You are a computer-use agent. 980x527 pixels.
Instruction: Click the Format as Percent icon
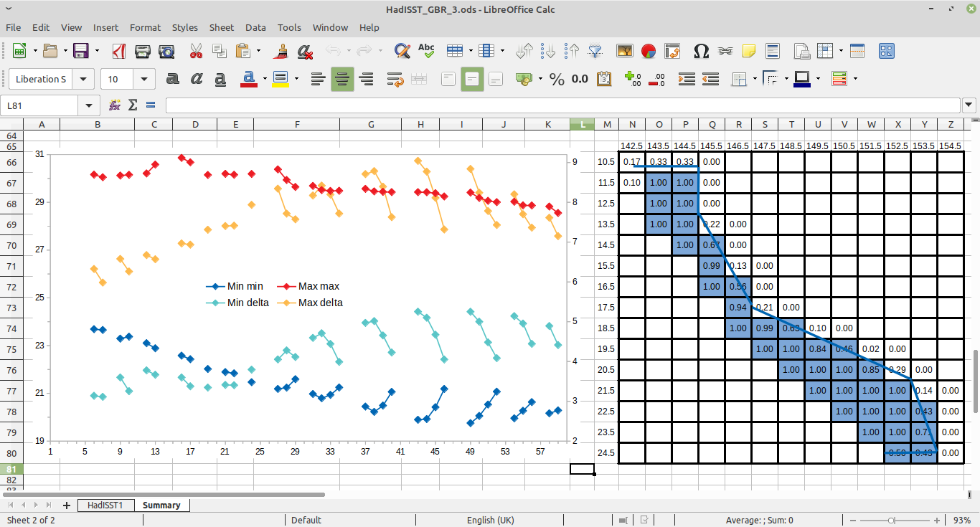(557, 79)
